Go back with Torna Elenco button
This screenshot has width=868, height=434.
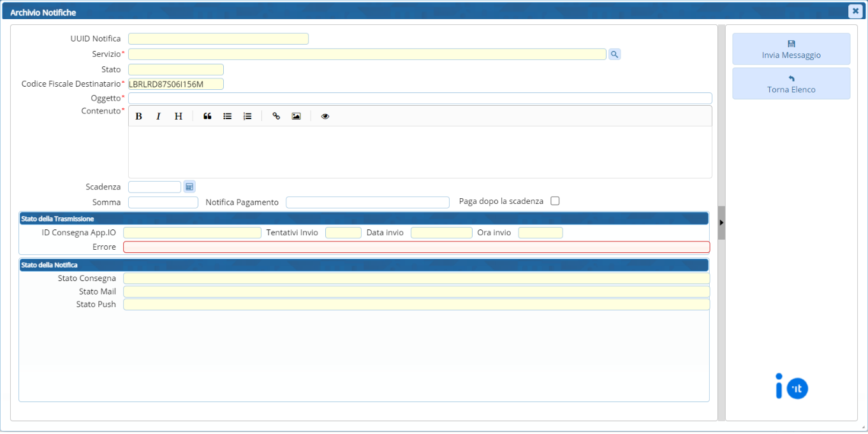(791, 83)
